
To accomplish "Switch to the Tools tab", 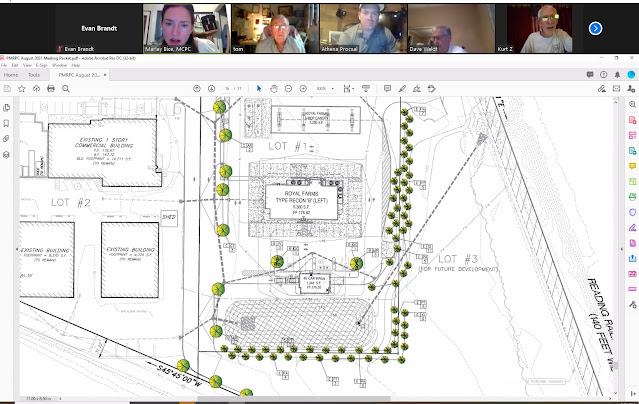I will tap(34, 75).
